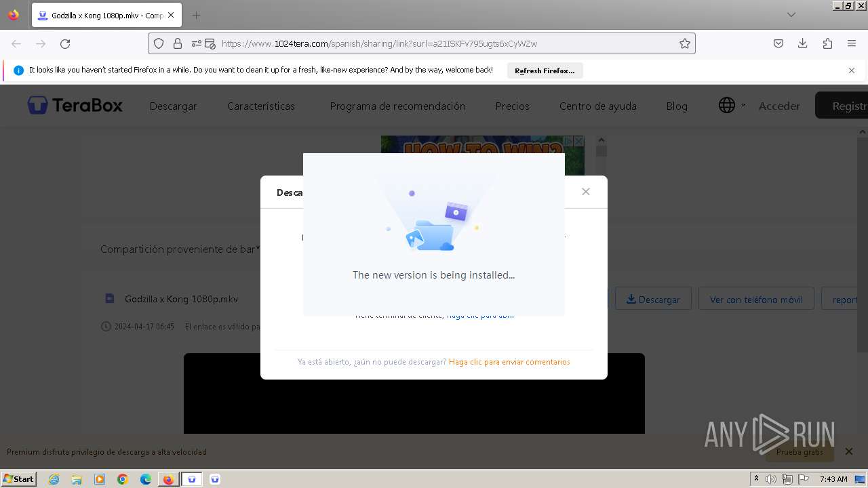Click the Descargar file button
Viewport: 868px width, 488px height.
[x=653, y=299]
